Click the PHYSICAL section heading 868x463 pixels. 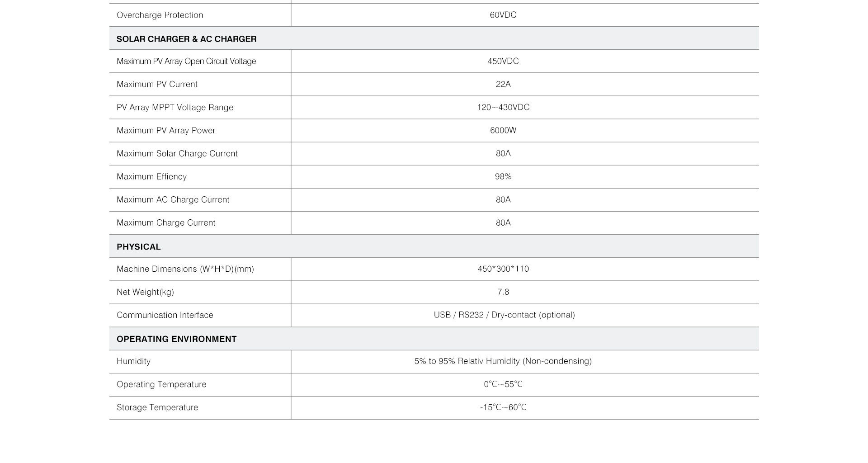[138, 247]
